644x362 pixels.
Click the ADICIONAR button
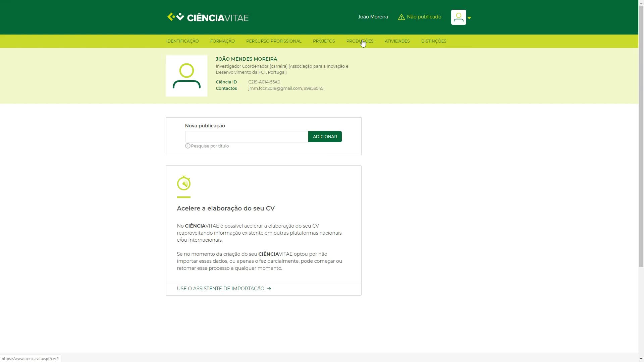pos(325,137)
